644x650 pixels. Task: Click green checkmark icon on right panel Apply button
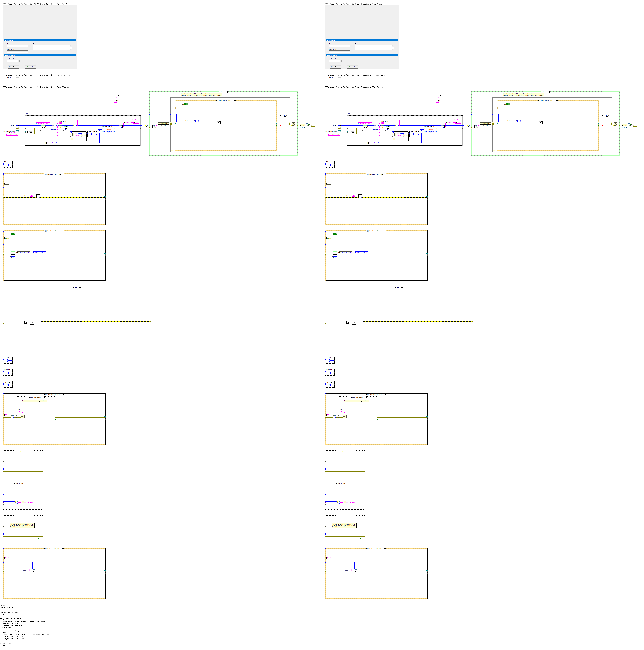pos(349,67)
